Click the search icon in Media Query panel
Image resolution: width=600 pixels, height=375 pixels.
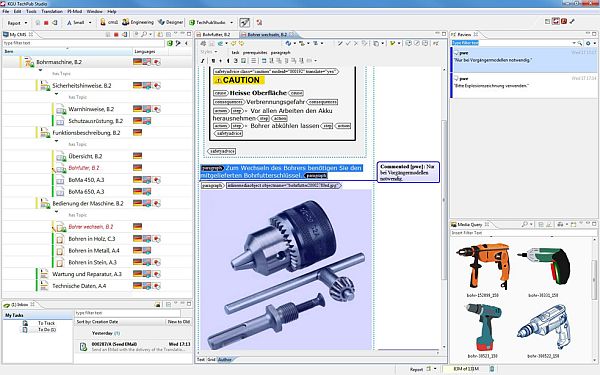coord(525,224)
